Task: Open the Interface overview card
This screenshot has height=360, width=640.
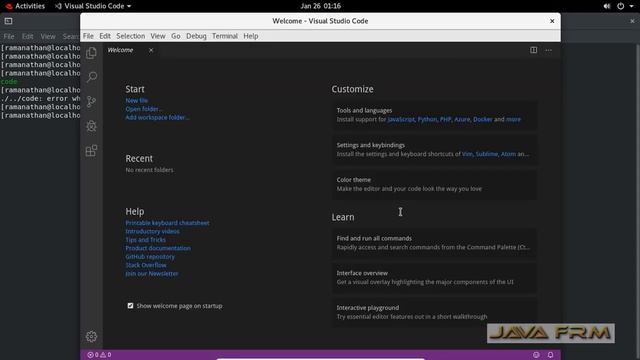Action: click(x=434, y=278)
